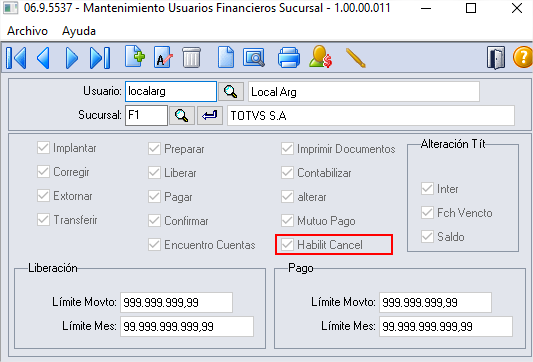This screenshot has width=533, height=362.
Task: Toggle the Pagar checkbox
Action: pos(154,196)
